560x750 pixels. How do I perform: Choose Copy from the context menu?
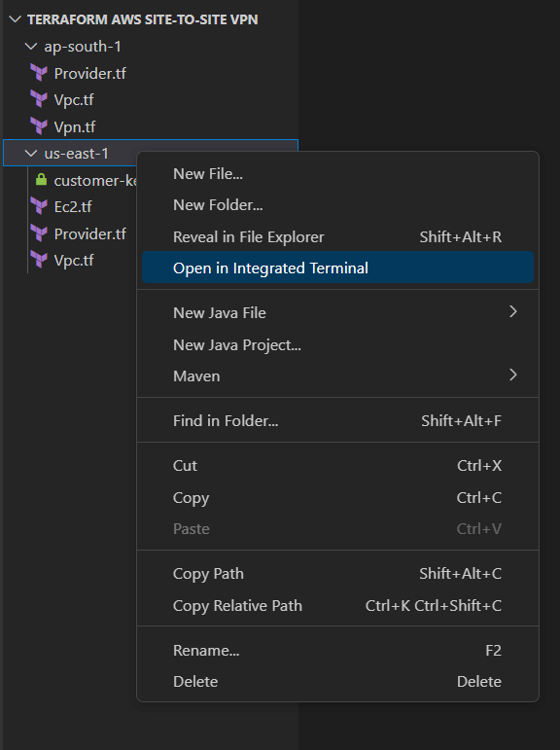pyautogui.click(x=337, y=497)
